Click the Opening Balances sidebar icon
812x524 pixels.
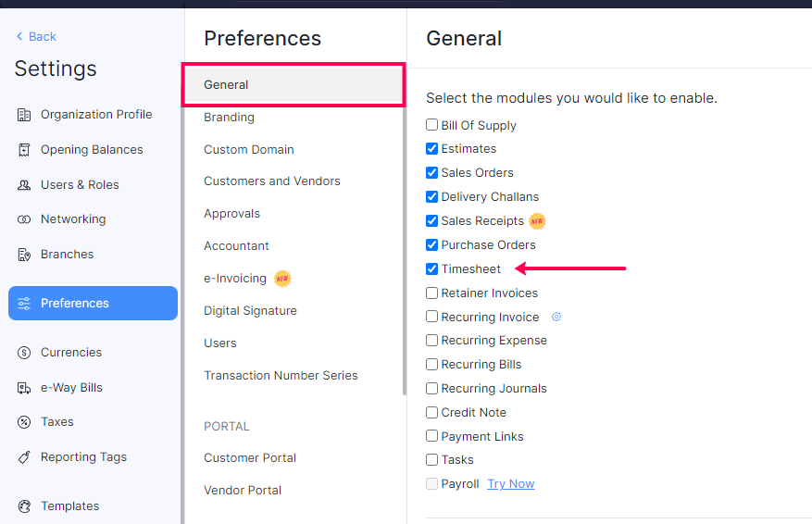pos(24,150)
